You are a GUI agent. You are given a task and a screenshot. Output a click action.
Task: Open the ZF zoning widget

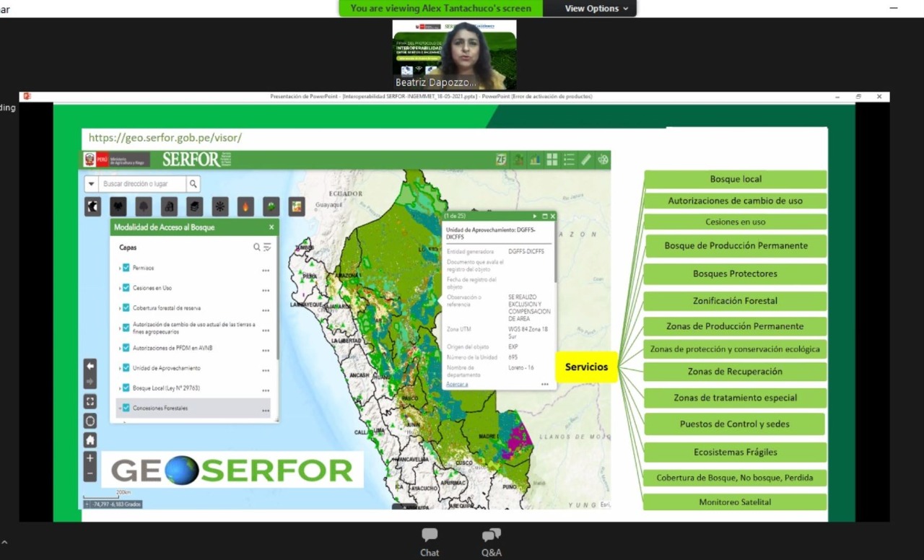pyautogui.click(x=501, y=159)
